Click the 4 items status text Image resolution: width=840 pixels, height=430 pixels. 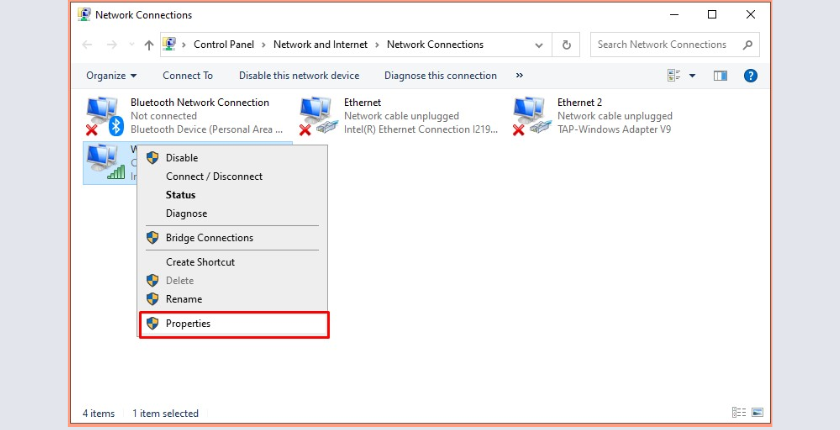tap(99, 413)
